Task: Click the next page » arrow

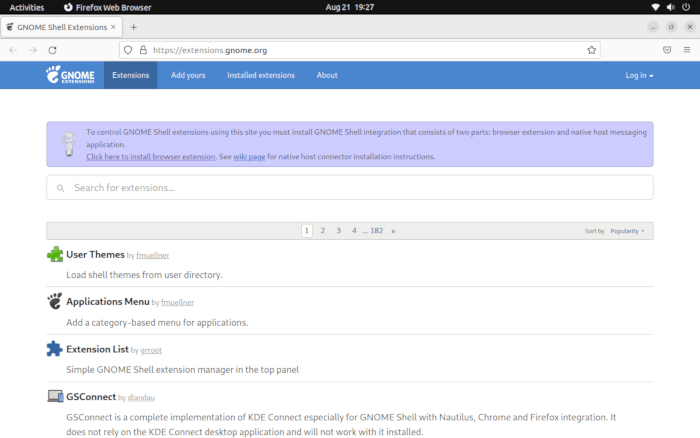Action: point(393,231)
